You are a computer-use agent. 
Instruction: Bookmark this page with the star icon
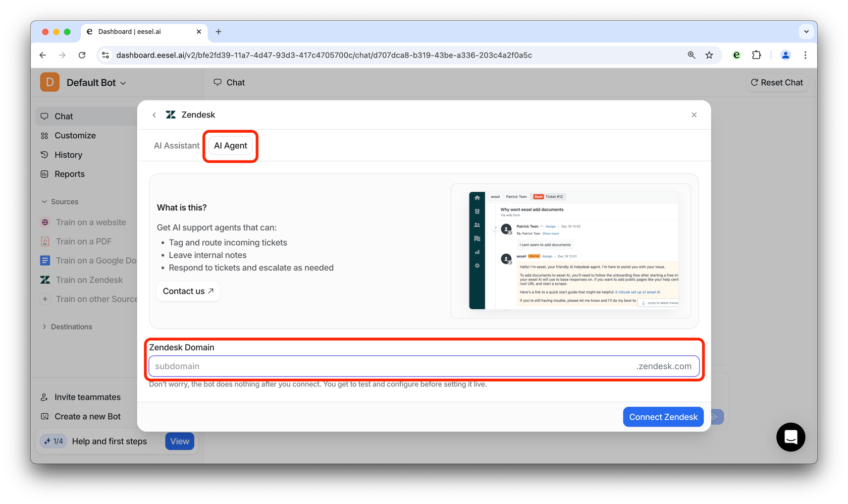pyautogui.click(x=709, y=55)
